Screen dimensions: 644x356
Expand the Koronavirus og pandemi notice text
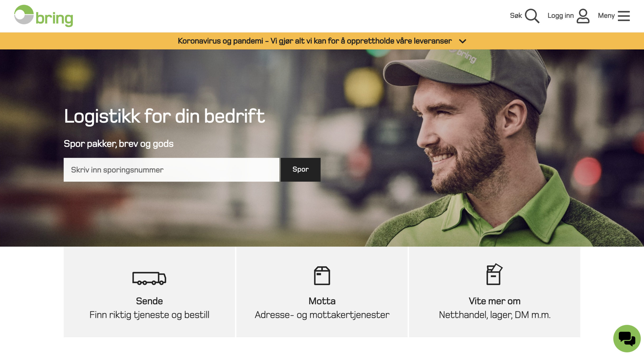coord(315,41)
